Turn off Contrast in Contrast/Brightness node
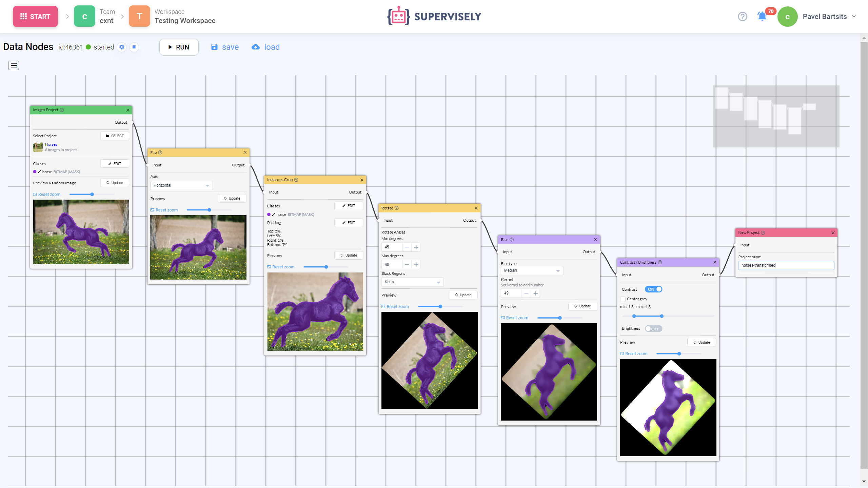Image resolution: width=868 pixels, height=488 pixels. (653, 289)
